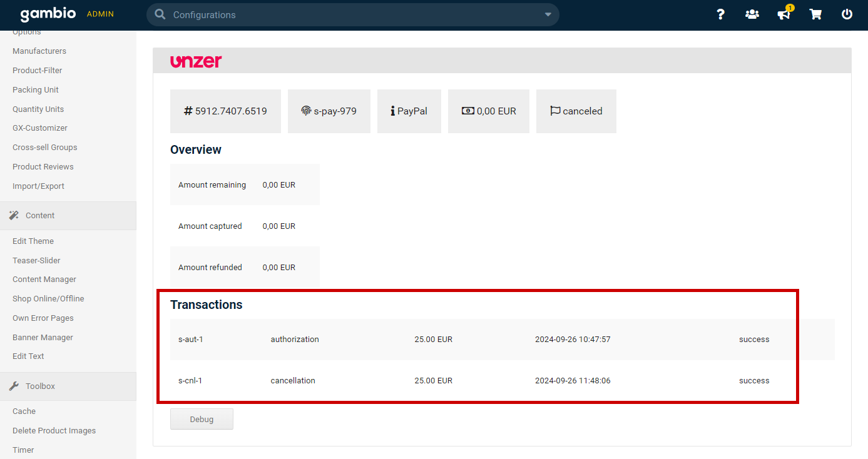Open Timer under Toolbox
Viewport: 868px width, 459px height.
coord(23,450)
